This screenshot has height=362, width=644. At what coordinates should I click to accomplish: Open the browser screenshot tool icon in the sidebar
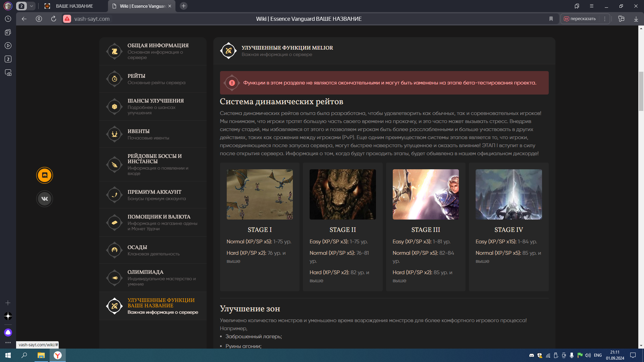[x=8, y=72]
